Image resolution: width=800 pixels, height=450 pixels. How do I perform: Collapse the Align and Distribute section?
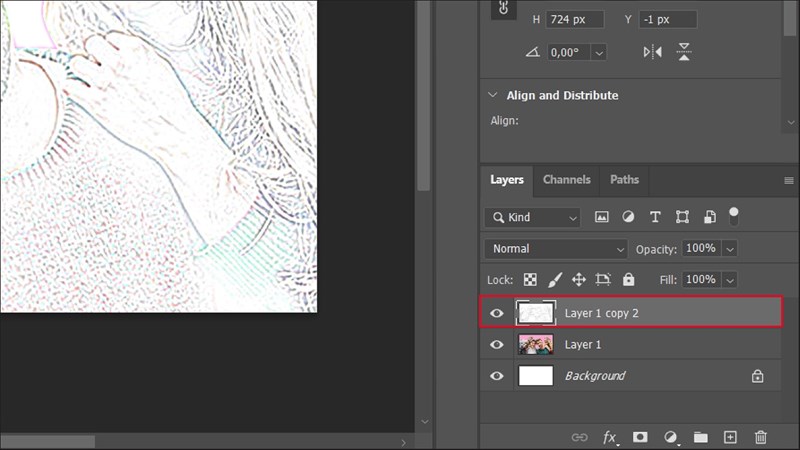coord(492,95)
